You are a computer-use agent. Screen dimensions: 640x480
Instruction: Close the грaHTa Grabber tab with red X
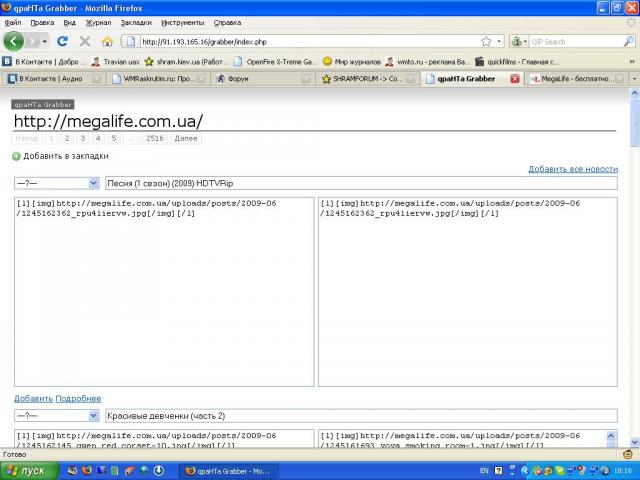click(515, 79)
